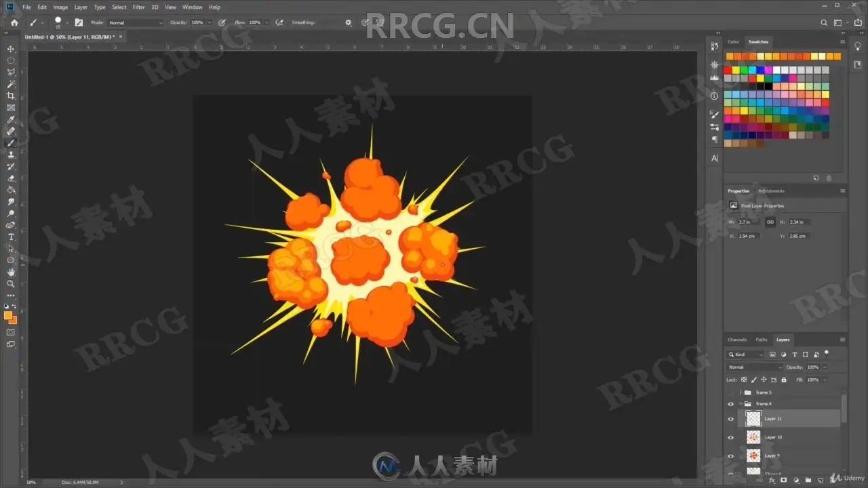The width and height of the screenshot is (868, 488).
Task: Select the Path Selection tool
Action: (11, 249)
